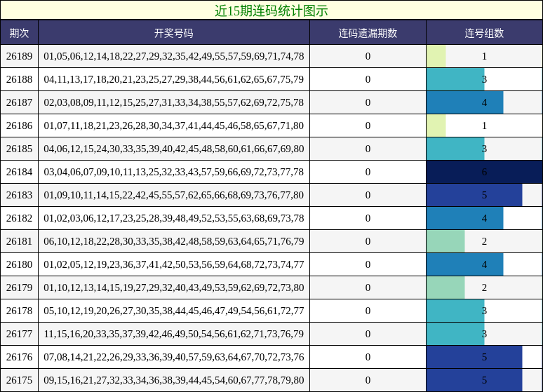Select period number 26185
543x392 pixels.
(x=19, y=149)
